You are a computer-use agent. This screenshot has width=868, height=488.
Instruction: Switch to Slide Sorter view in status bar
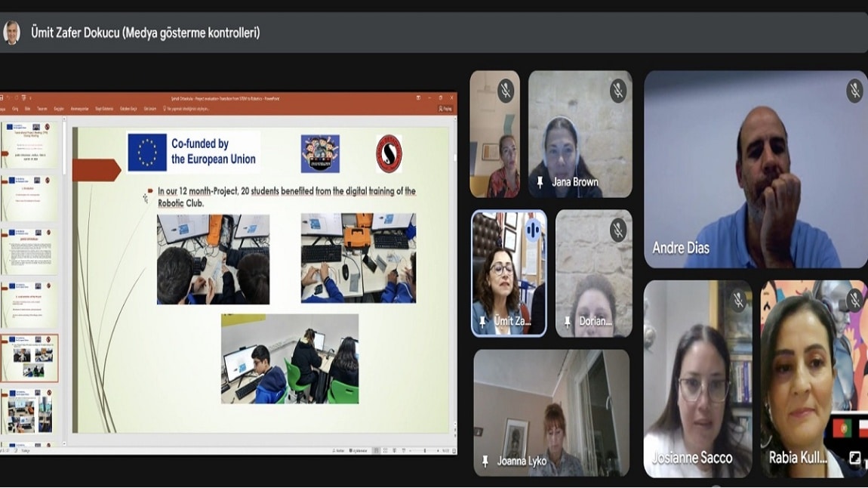click(x=385, y=451)
